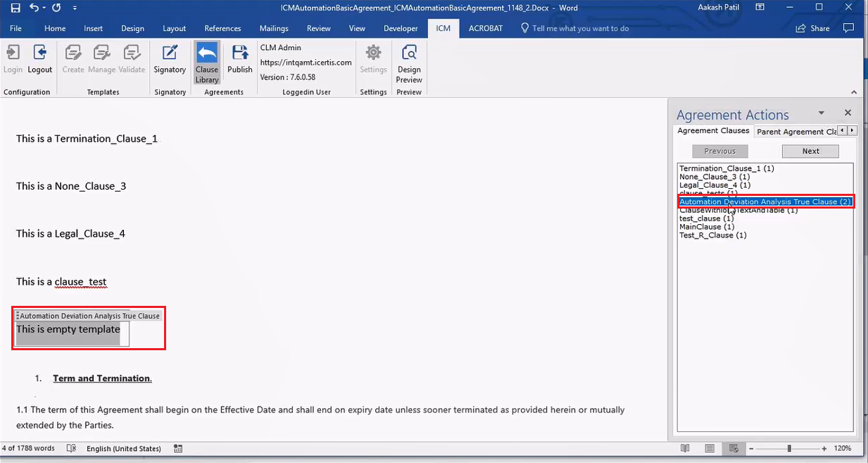Image resolution: width=868 pixels, height=463 pixels.
Task: Click the Next button in Agreement Actions
Action: 810,151
